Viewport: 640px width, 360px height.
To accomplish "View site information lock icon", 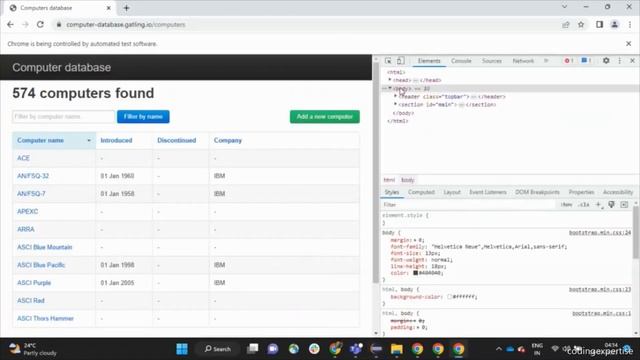I will point(59,24).
